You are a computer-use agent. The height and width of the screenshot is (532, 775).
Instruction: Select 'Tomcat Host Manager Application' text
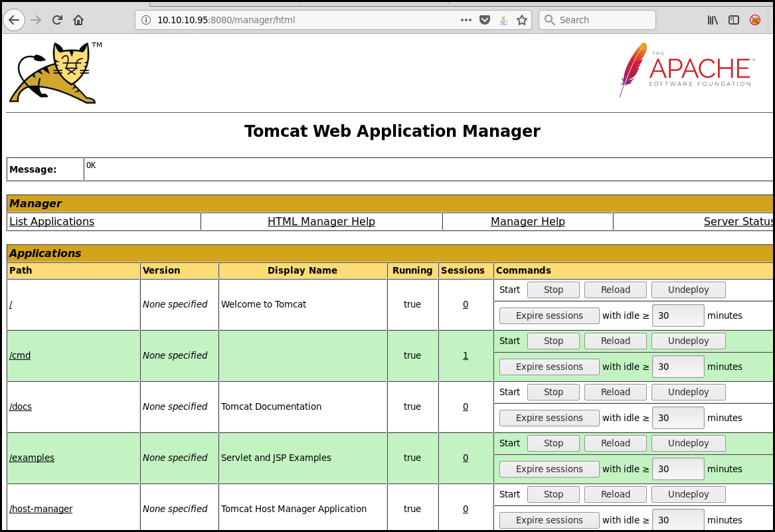(x=294, y=509)
